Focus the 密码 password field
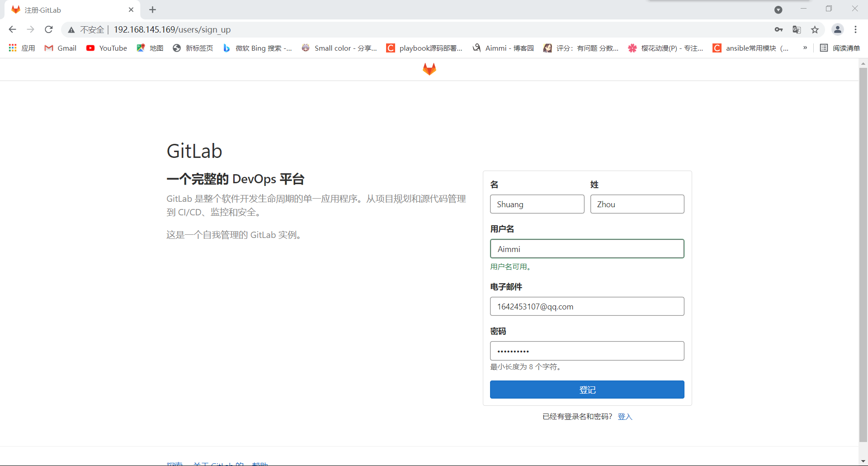The image size is (868, 466). pyautogui.click(x=587, y=351)
